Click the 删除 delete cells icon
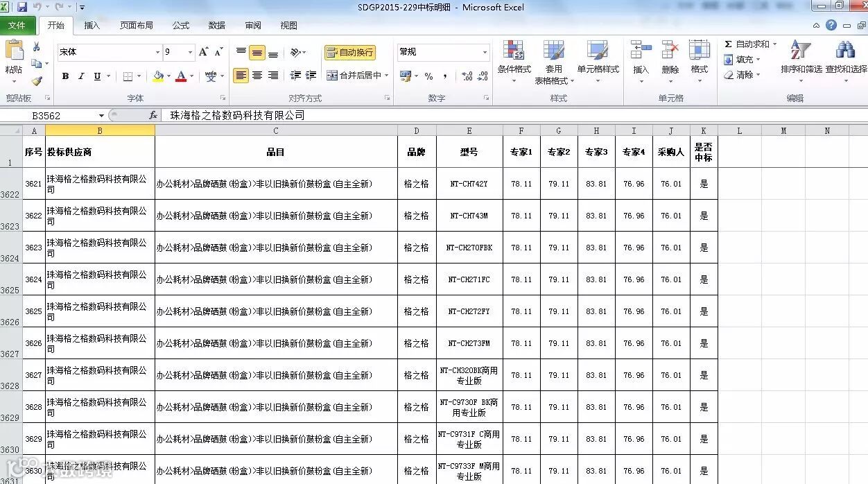 670,51
